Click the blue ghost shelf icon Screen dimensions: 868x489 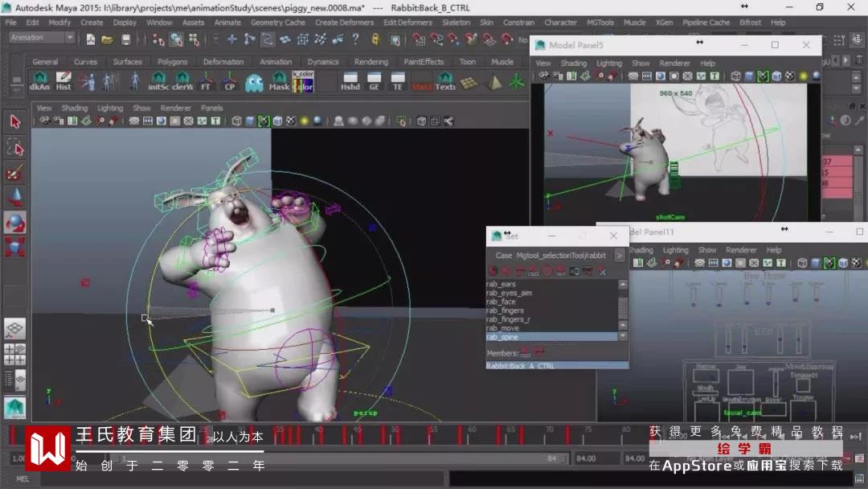click(254, 81)
